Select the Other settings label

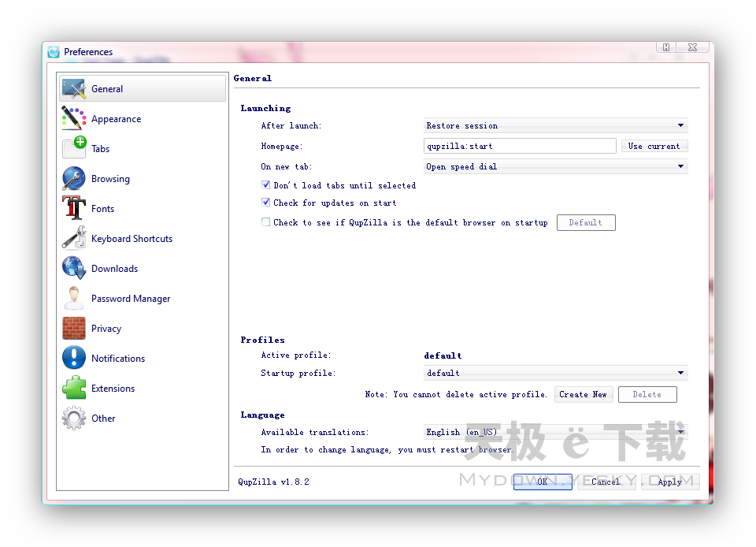103,419
